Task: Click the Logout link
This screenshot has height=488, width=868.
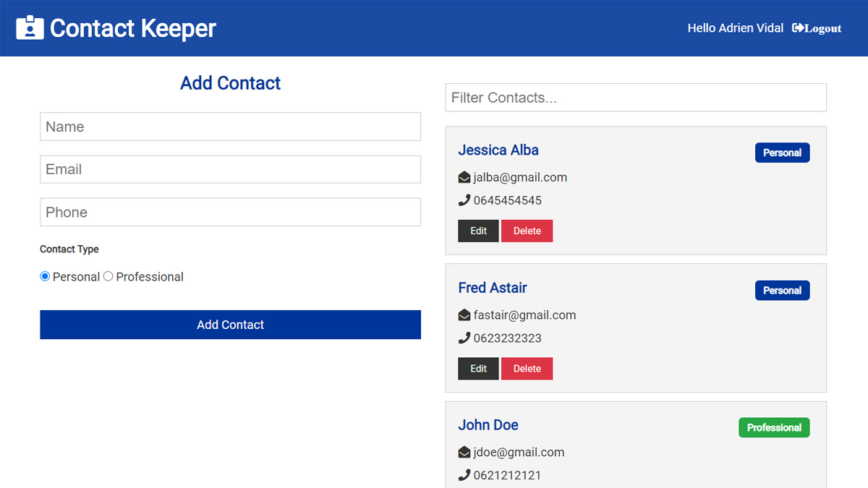Action: [x=817, y=28]
